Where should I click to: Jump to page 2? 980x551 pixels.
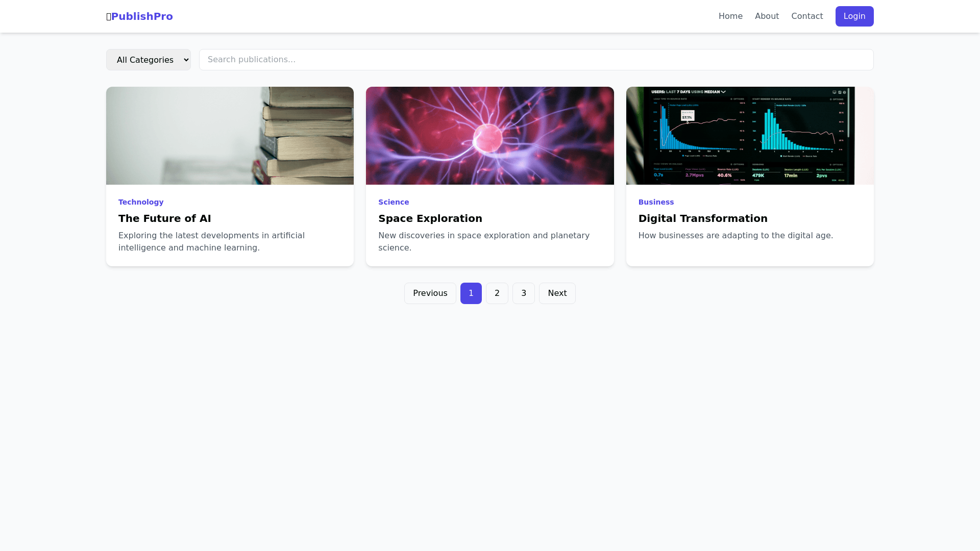(497, 293)
